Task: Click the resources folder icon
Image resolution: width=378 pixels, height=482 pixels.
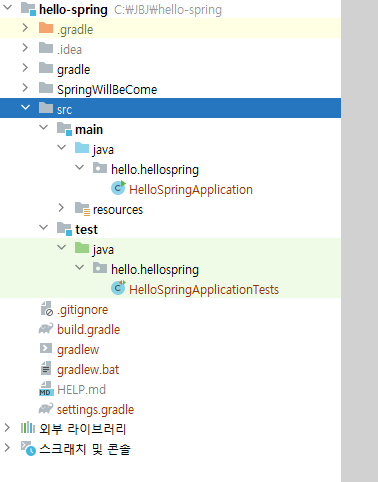Action: [x=82, y=209]
